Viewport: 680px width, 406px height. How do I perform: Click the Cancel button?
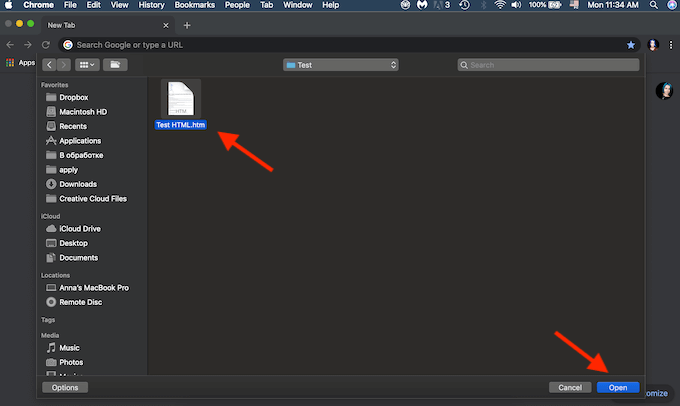coord(570,387)
